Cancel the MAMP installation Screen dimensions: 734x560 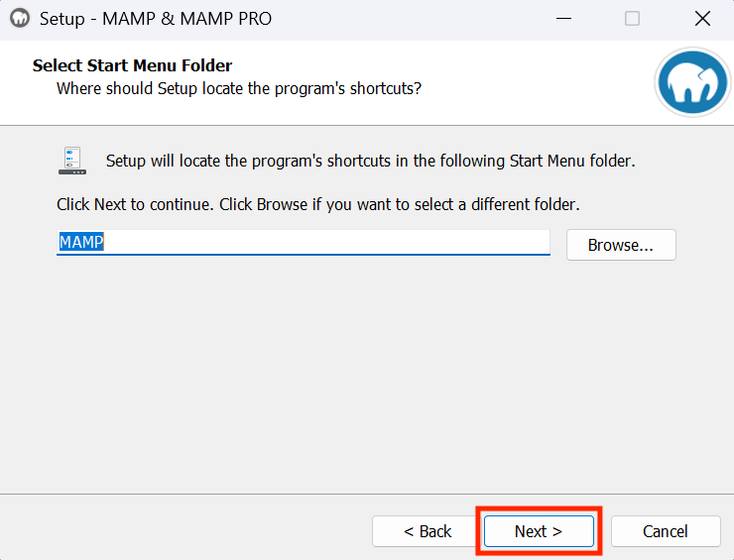tap(666, 531)
